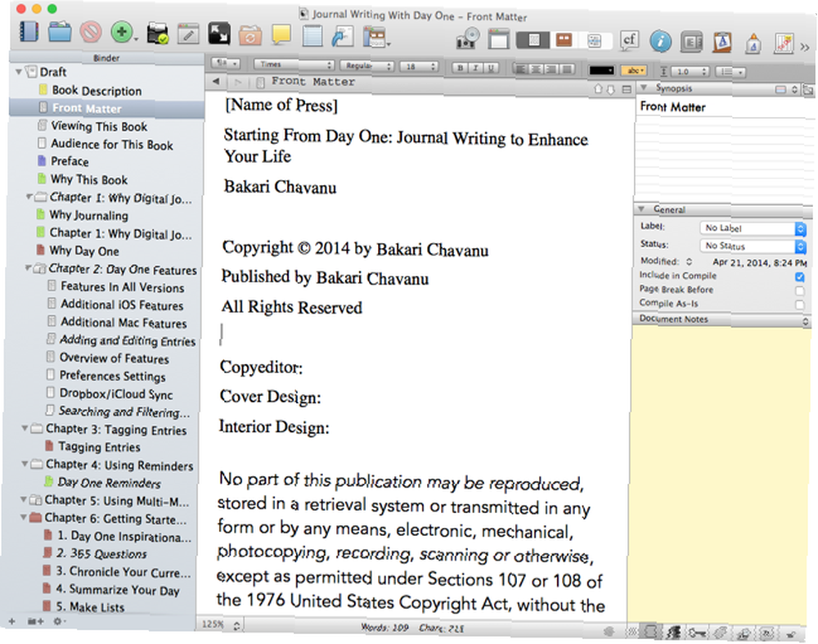
Task: Click the highlighter toolbar icon
Action: tap(753, 44)
